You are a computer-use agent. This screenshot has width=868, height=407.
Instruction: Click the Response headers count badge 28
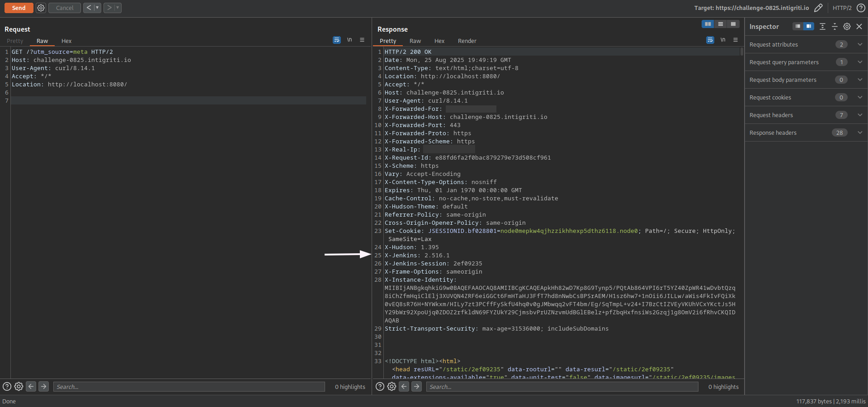tap(840, 133)
